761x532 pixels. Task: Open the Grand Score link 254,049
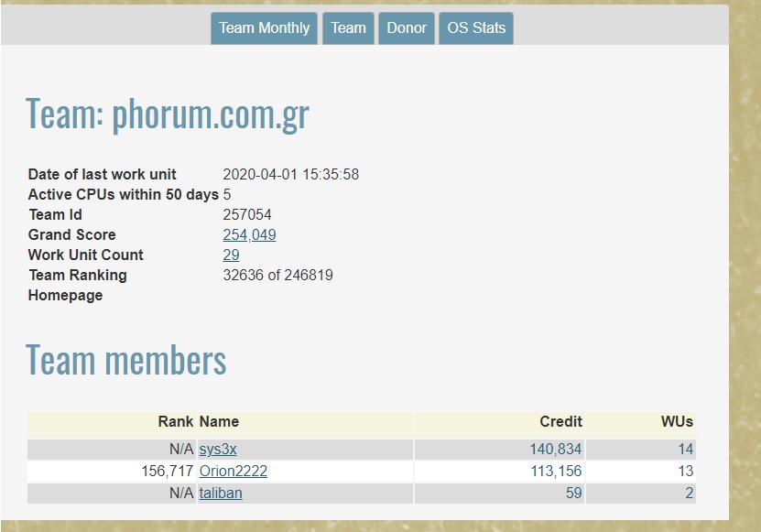(x=249, y=235)
